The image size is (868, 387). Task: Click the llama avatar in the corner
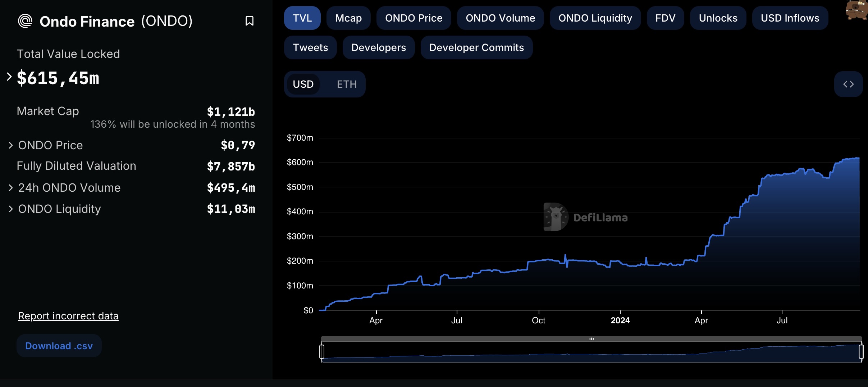(x=857, y=10)
